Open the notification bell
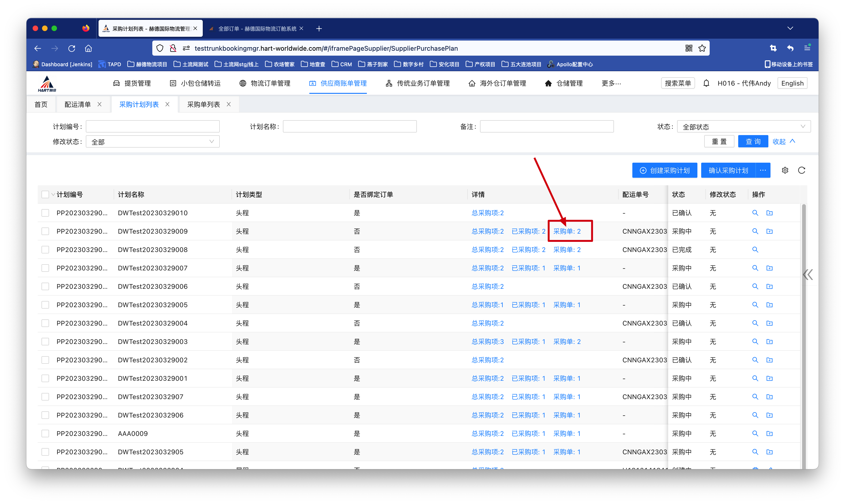Screen dimensions: 845x504 point(706,83)
